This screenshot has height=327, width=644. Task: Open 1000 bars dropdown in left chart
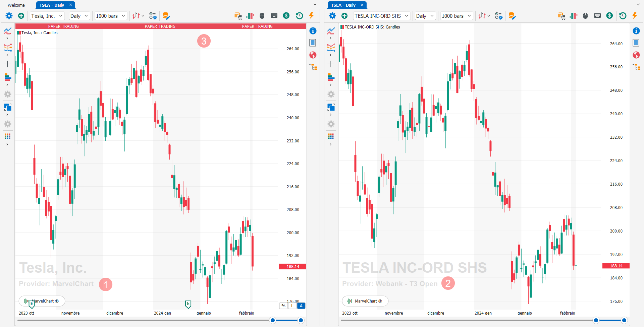(111, 16)
